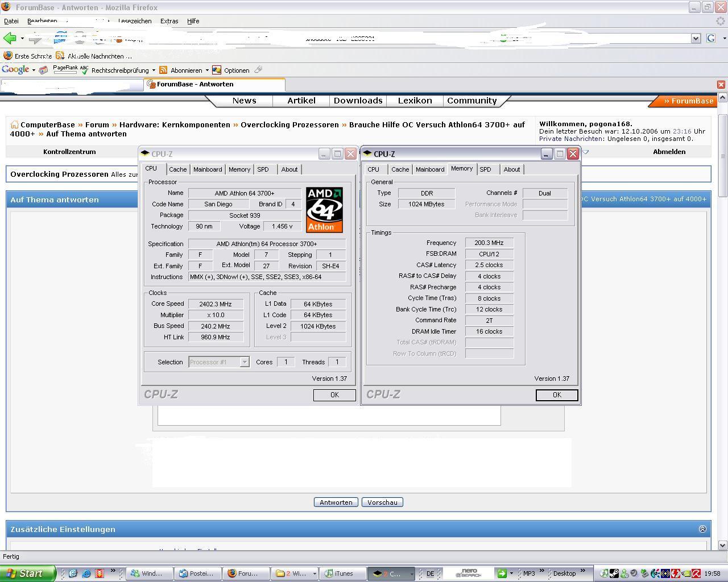Image resolution: width=728 pixels, height=582 pixels.
Task: Open the Windows Messenger taskbar button
Action: (149, 573)
